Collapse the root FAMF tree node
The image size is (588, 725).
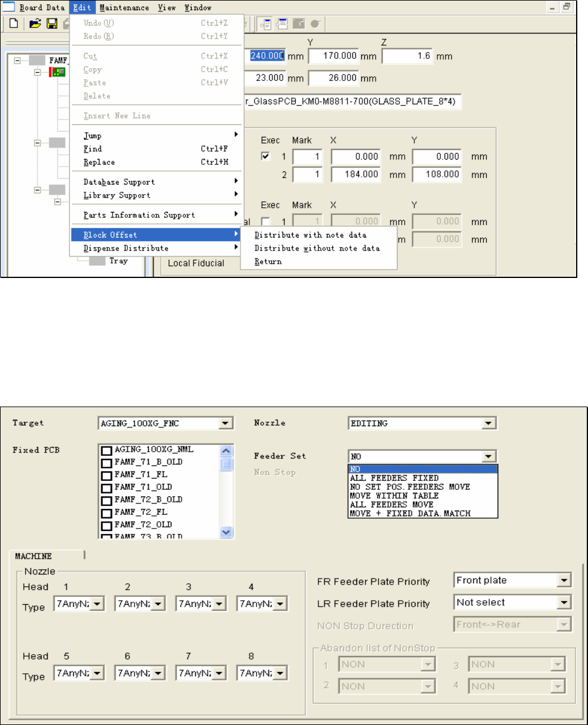(17, 60)
